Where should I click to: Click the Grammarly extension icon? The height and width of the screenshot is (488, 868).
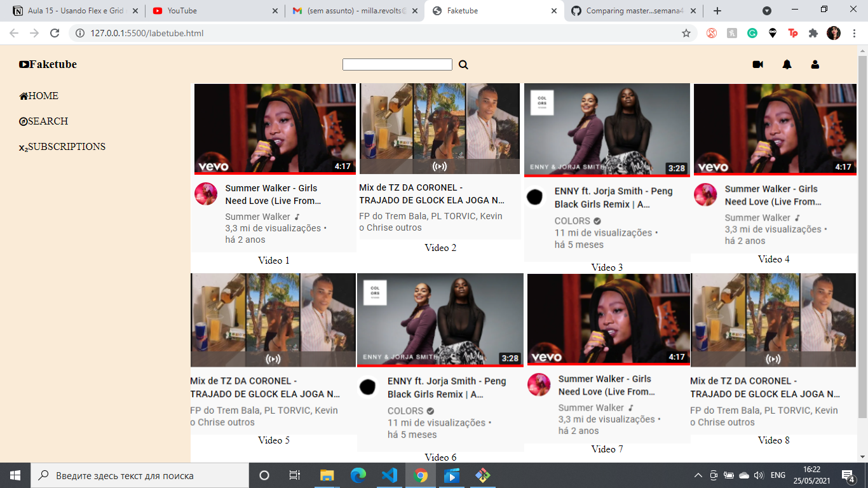click(752, 33)
